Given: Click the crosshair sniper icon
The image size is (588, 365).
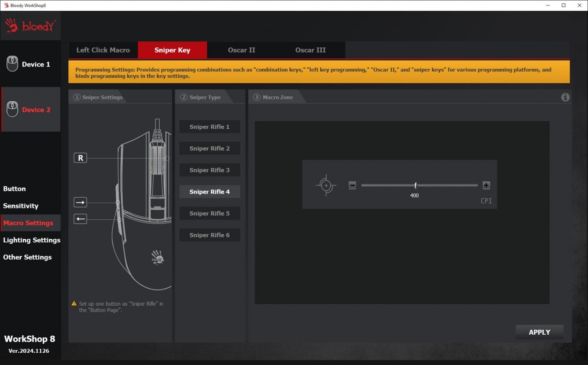Looking at the screenshot, I should pos(326,185).
